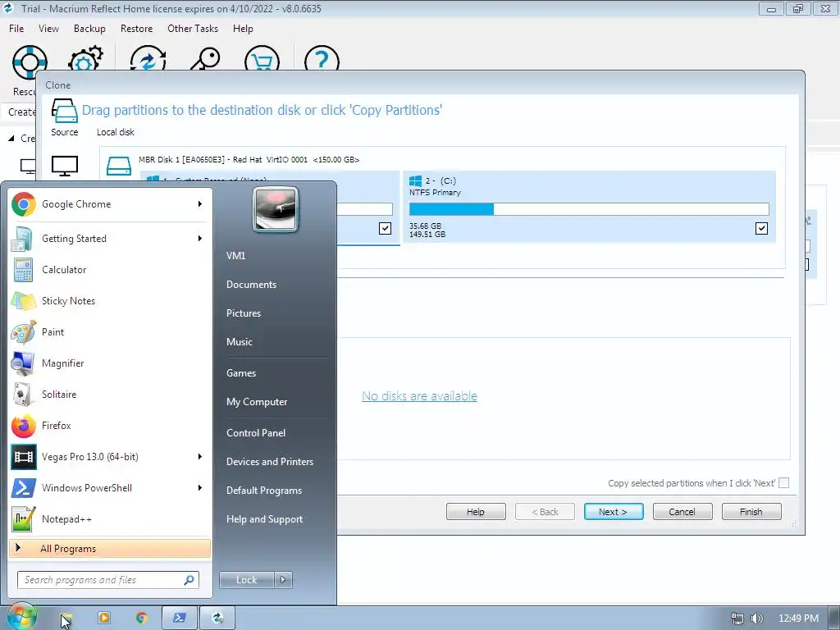Click the Help button in Clone dialog

476,512
